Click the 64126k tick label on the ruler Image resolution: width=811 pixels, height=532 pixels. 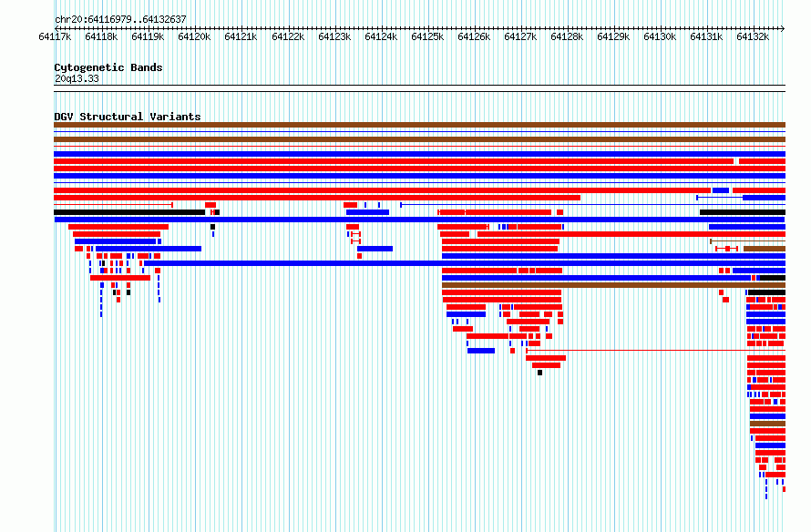(474, 36)
